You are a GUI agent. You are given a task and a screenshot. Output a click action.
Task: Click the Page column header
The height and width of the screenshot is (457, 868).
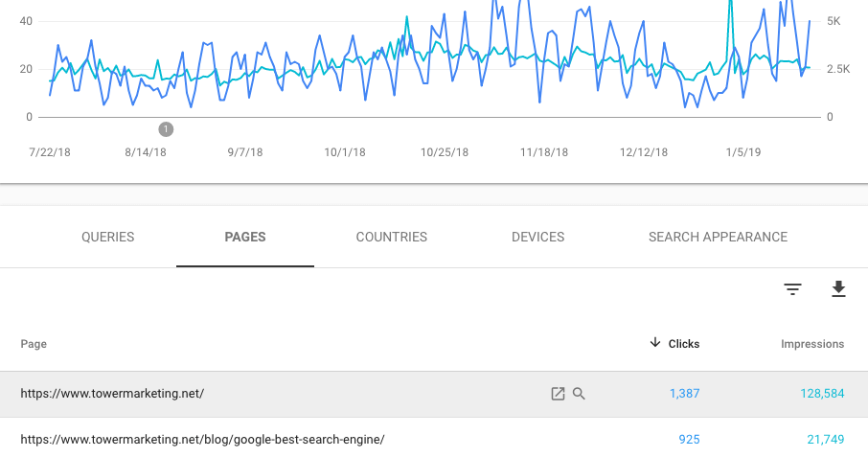(x=34, y=344)
